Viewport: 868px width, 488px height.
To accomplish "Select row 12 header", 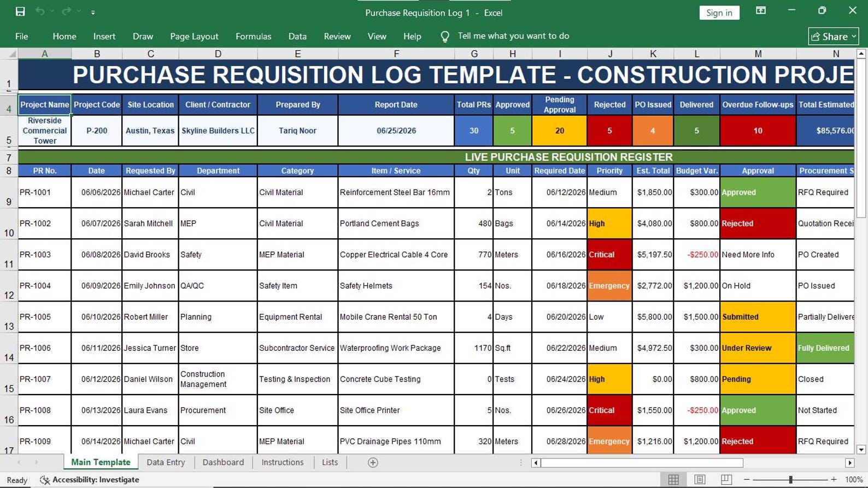I will 9,286.
